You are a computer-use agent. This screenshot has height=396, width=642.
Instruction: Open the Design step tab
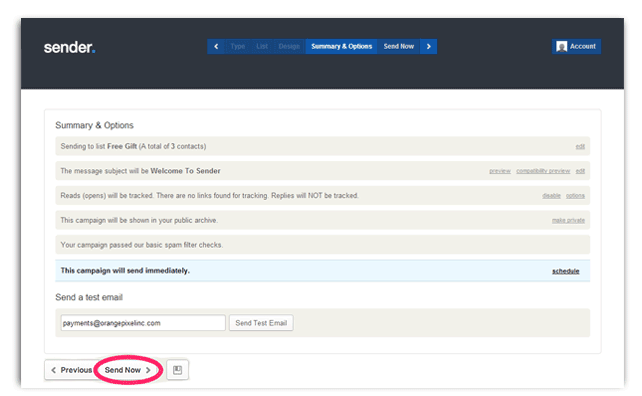point(289,46)
